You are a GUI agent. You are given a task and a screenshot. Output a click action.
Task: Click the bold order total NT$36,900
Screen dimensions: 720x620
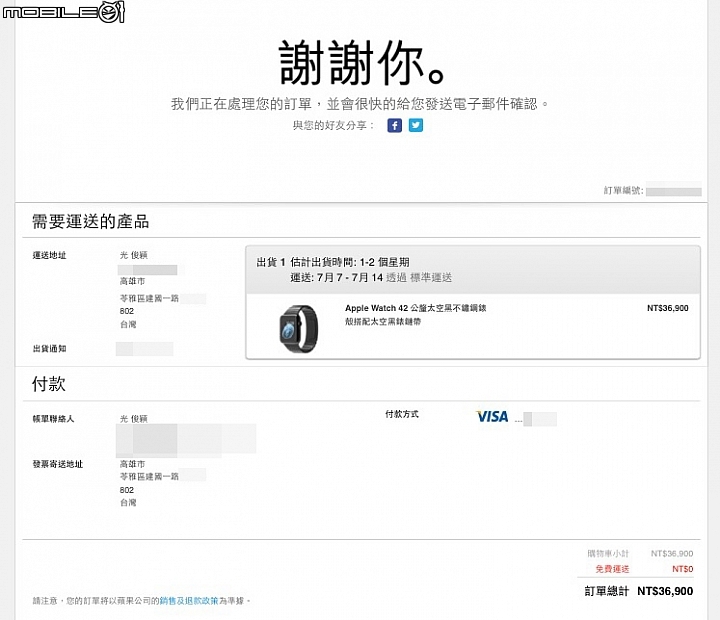(x=665, y=591)
